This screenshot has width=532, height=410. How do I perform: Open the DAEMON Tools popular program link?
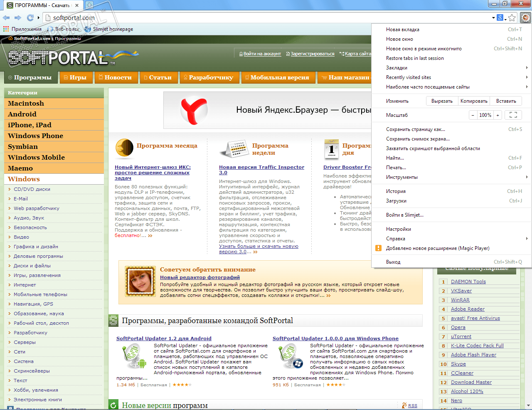coord(468,282)
